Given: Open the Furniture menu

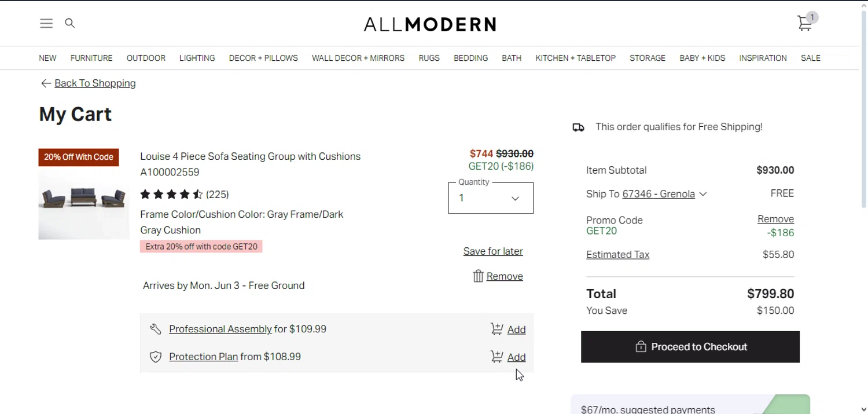Looking at the screenshot, I should click(x=91, y=58).
